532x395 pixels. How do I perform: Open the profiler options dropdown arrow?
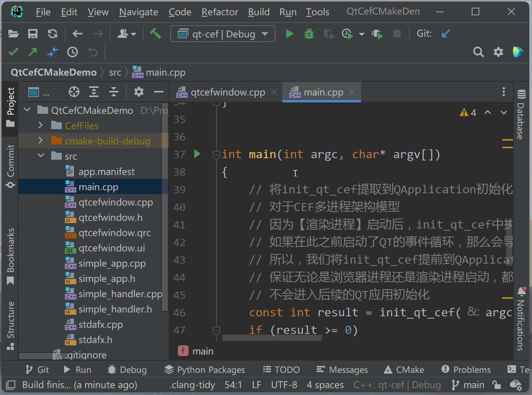click(361, 34)
